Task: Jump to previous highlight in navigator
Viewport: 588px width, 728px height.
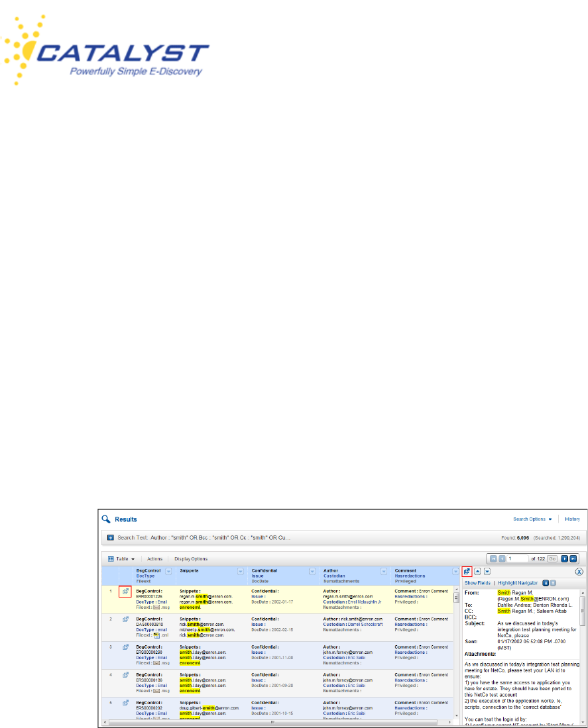Action: coord(553,583)
